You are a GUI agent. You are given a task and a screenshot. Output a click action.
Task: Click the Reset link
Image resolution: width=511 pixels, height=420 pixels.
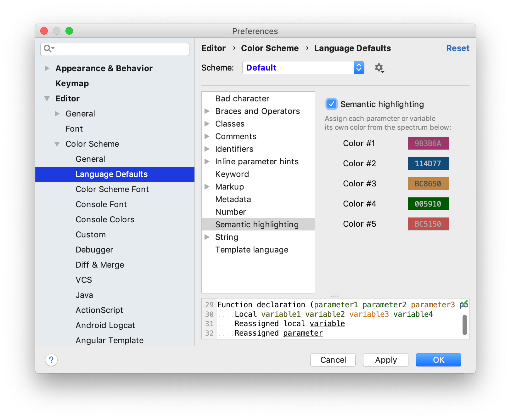[458, 48]
